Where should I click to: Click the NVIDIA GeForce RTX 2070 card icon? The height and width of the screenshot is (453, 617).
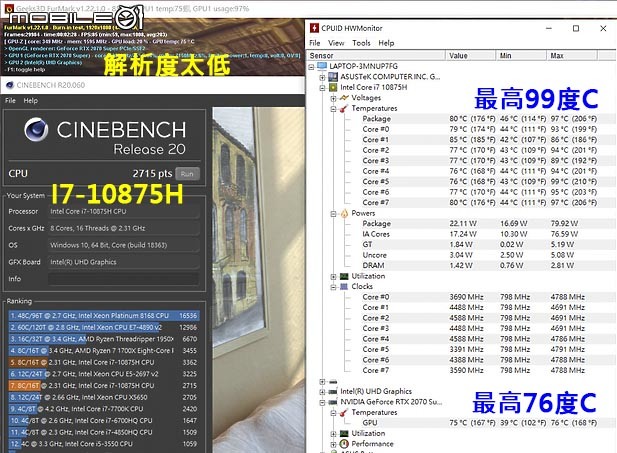point(333,402)
